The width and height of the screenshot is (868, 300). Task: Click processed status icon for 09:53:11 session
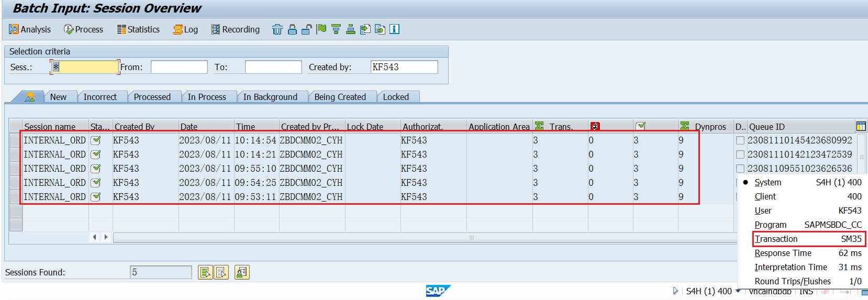[x=96, y=197]
